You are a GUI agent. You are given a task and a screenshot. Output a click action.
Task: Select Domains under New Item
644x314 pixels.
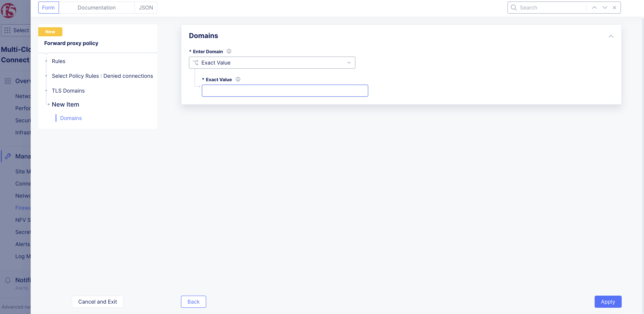click(x=71, y=118)
